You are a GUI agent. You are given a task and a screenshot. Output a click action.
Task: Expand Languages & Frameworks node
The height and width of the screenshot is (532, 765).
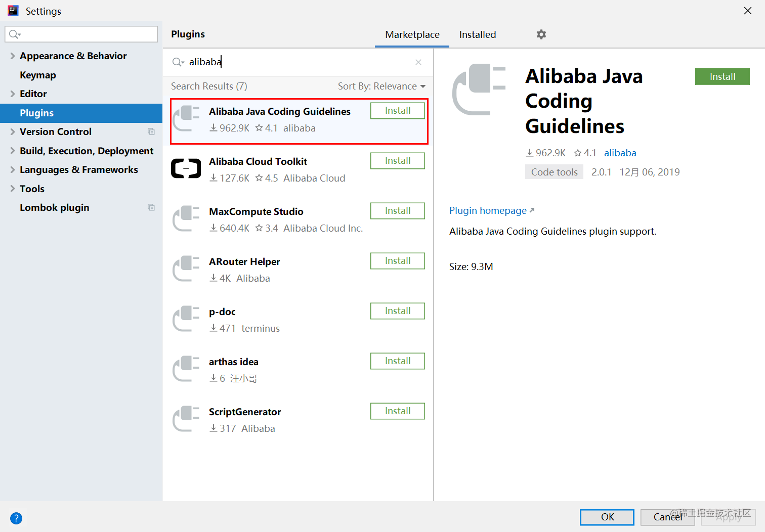click(13, 169)
